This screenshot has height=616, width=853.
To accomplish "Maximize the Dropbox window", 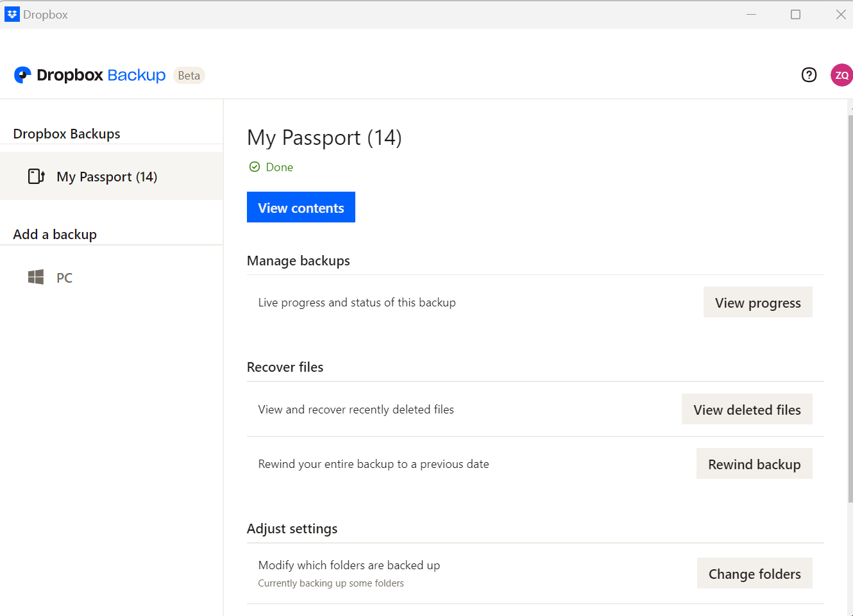I will tap(795, 14).
